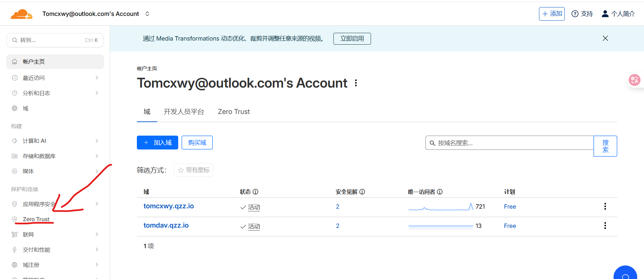644x279 pixels.
Task: Expand 交付和性能 sidebar section
Action: coord(55,250)
